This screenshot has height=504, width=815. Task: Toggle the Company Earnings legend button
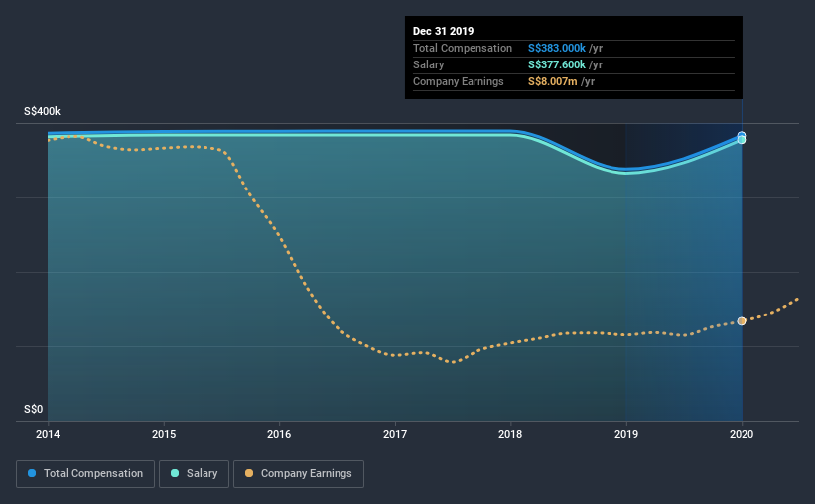pyautogui.click(x=299, y=474)
